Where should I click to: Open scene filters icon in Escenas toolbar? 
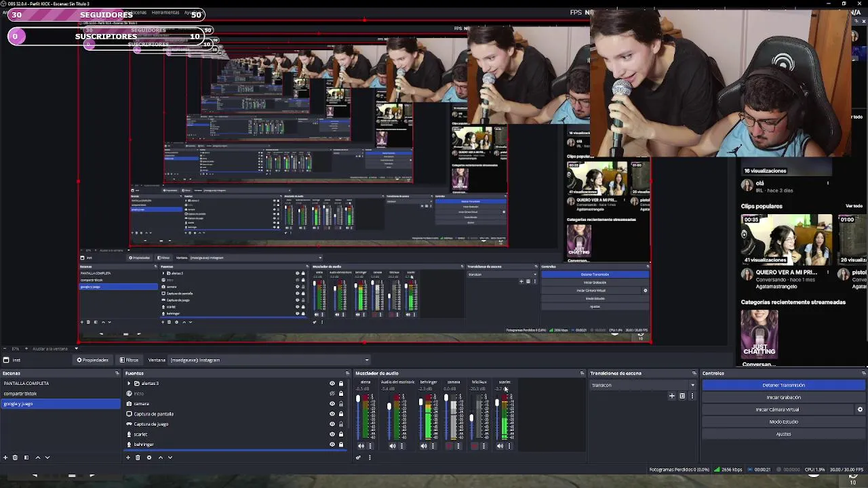pos(26,457)
